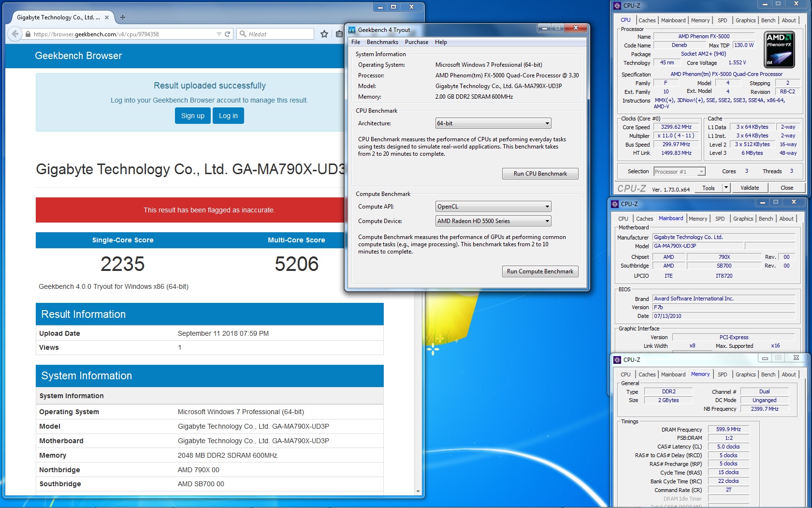Viewport: 812px width, 508px height.
Task: Click the Geekbench 4 Tryout window icon
Action: click(x=352, y=30)
